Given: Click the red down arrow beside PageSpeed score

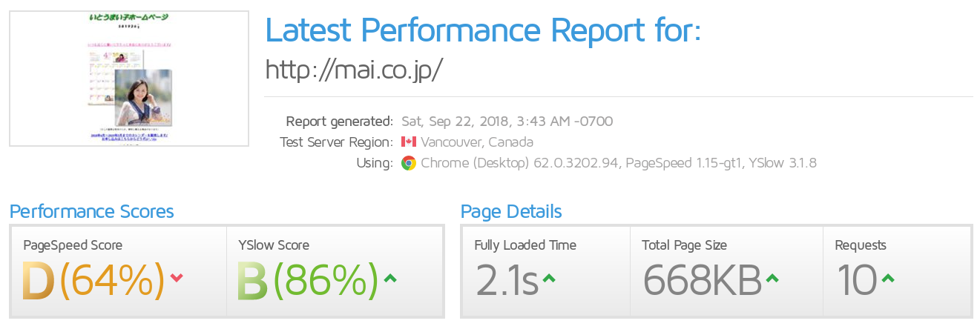Looking at the screenshot, I should [x=177, y=278].
